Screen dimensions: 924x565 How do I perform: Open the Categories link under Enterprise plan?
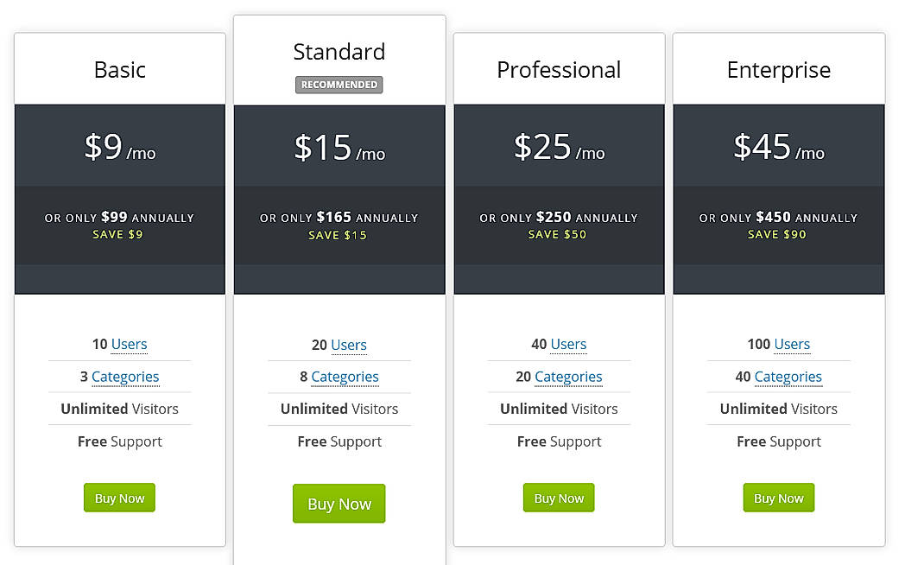pyautogui.click(x=787, y=377)
